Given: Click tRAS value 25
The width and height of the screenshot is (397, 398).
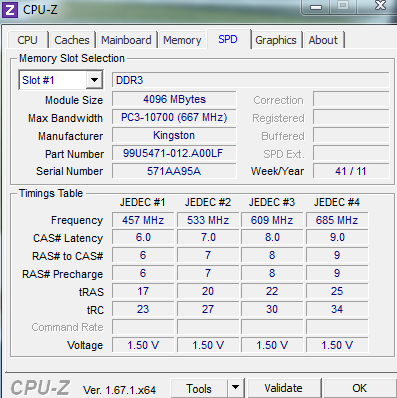Looking at the screenshot, I should (337, 291).
